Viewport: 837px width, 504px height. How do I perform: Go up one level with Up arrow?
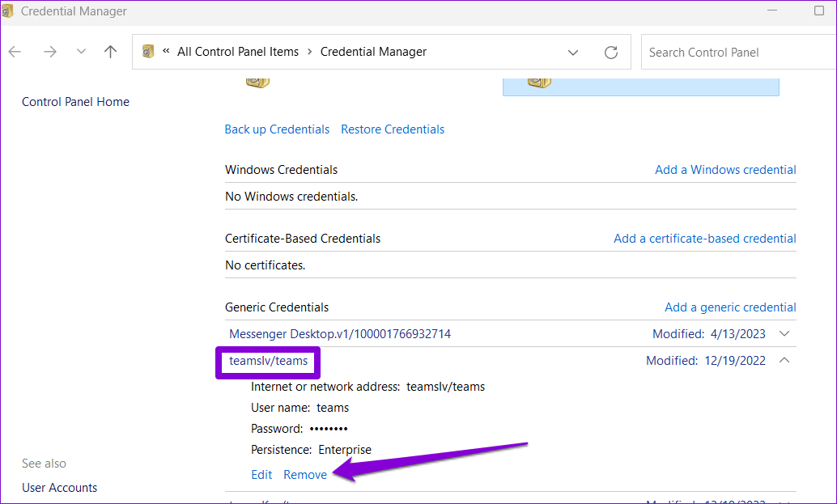click(x=111, y=52)
